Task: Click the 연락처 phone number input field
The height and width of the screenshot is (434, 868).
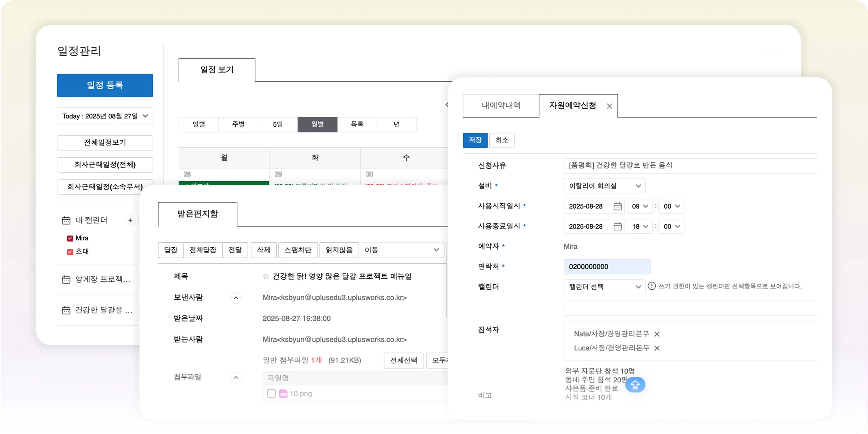Action: (x=607, y=267)
